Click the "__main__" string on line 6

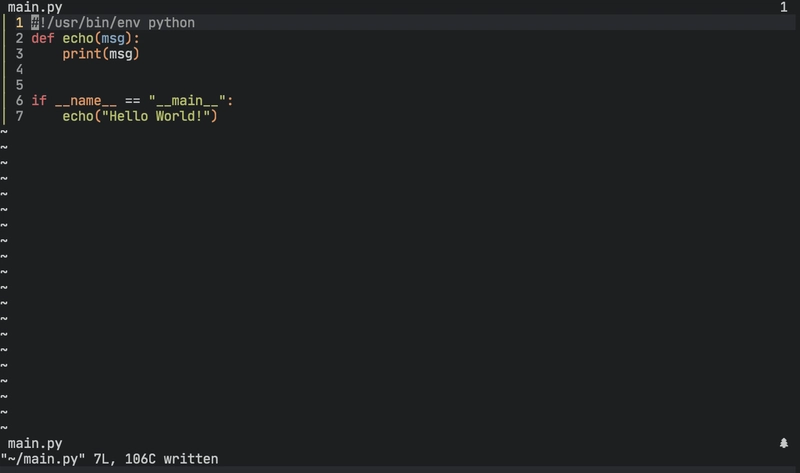click(187, 101)
